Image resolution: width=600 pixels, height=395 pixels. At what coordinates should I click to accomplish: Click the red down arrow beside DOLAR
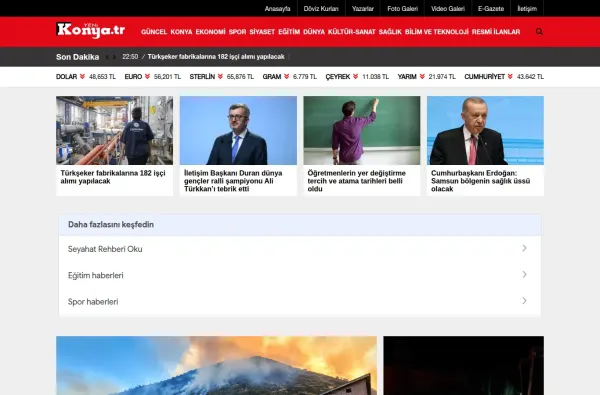pyautogui.click(x=82, y=77)
